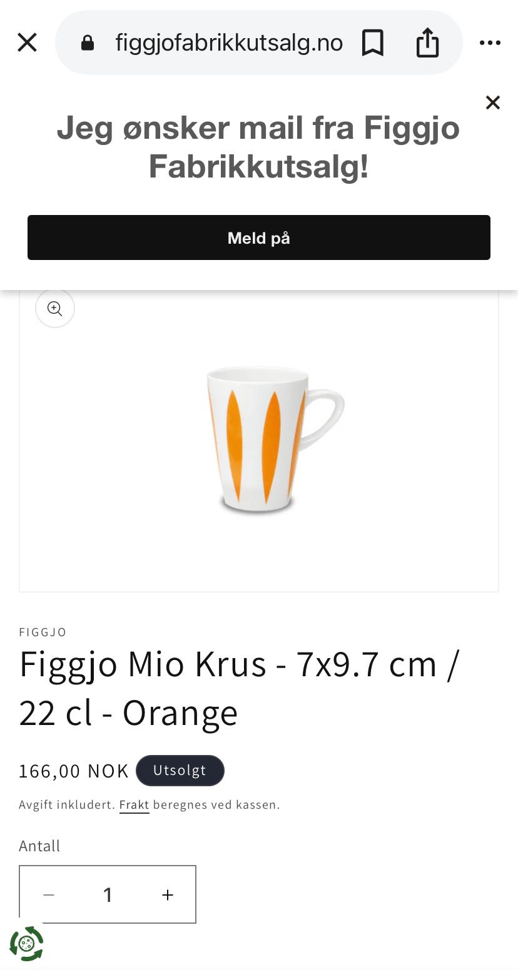Tap the Utsolgt sold-out badge

click(180, 771)
